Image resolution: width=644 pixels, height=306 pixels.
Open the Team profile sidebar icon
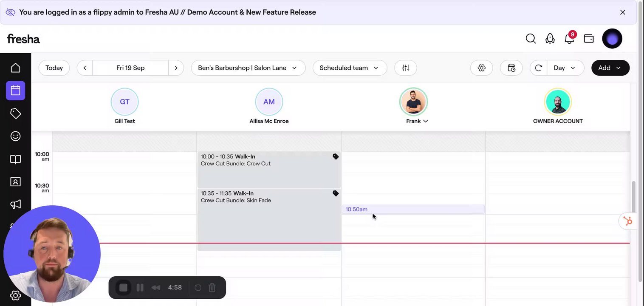(15, 182)
